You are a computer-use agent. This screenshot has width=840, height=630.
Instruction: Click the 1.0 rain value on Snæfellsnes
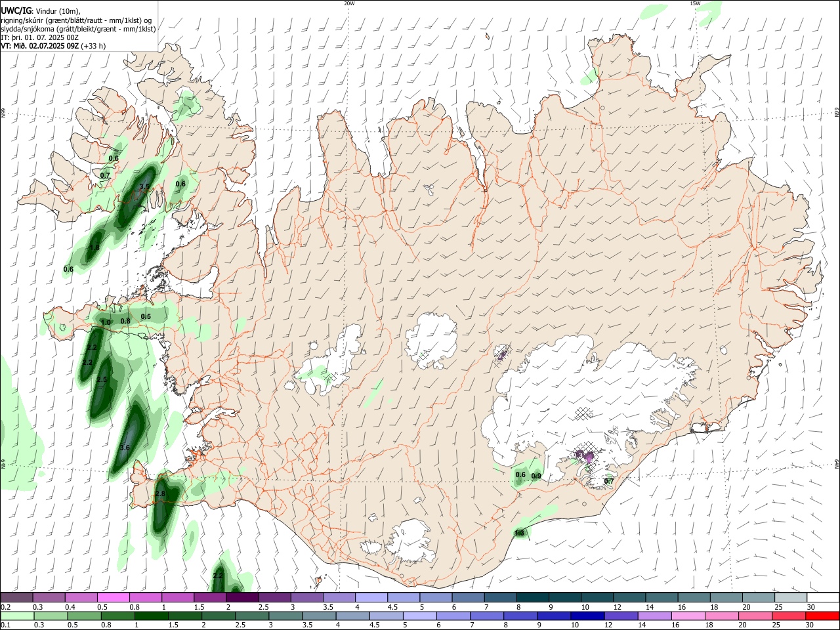point(106,322)
